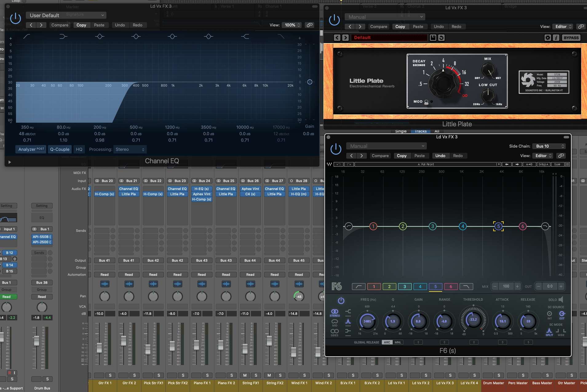
Task: Click Copy in Little Plate window
Action: [x=400, y=26]
